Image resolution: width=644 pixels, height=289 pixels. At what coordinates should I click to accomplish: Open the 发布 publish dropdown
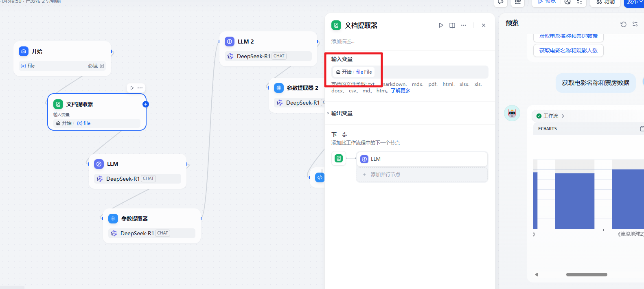point(634,2)
